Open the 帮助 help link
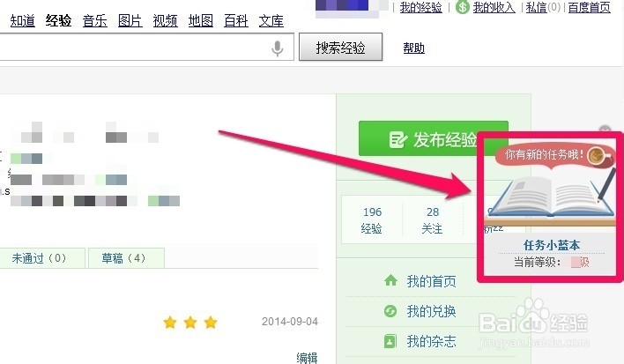 [414, 48]
